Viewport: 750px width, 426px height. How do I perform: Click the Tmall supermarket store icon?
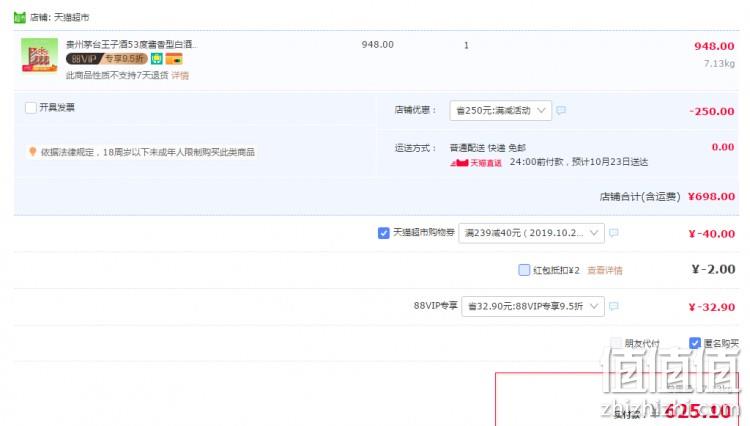coord(20,18)
